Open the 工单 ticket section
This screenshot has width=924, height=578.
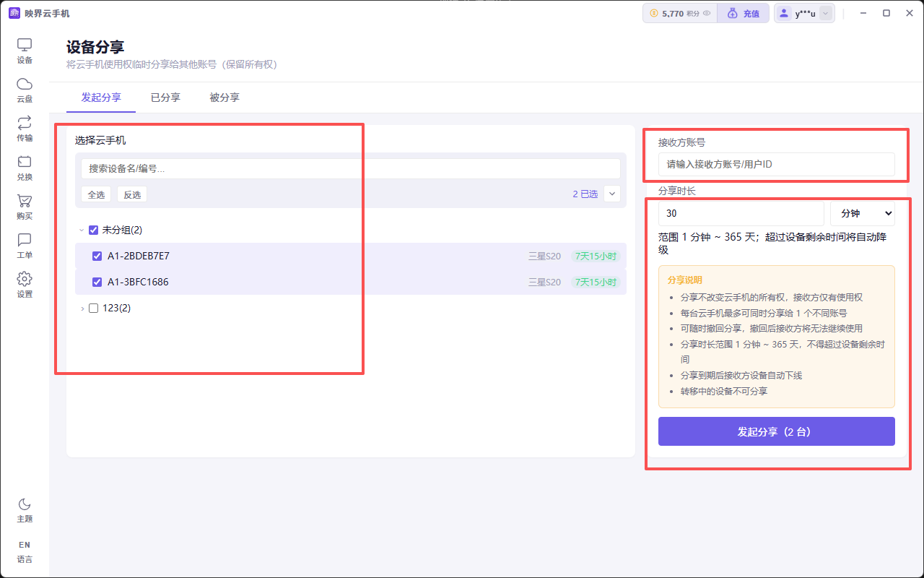coord(25,246)
